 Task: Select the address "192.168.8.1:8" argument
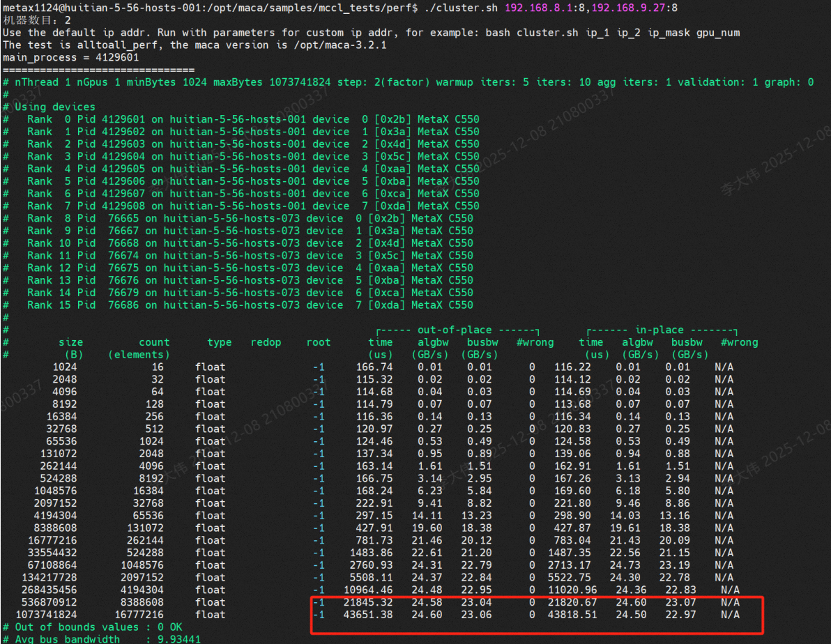tap(544, 8)
